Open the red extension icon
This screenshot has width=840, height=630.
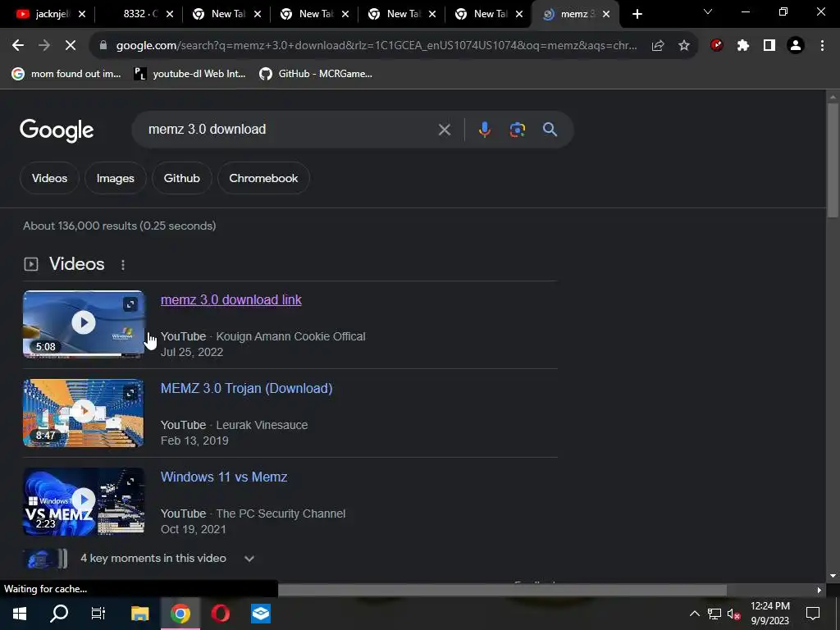[717, 46]
